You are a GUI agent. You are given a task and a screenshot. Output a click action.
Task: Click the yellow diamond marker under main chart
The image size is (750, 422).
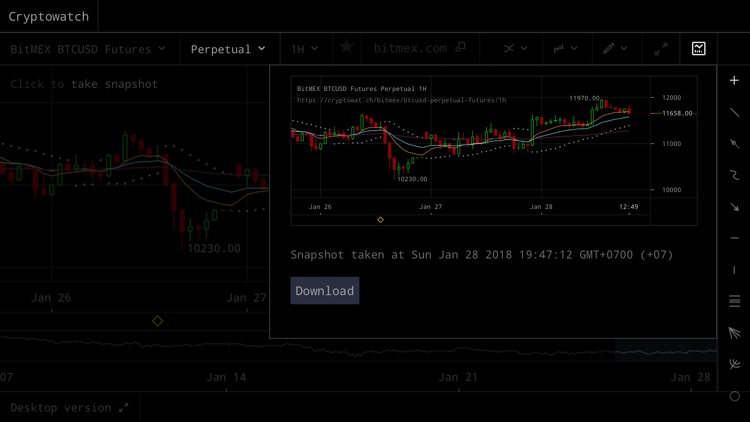[157, 321]
